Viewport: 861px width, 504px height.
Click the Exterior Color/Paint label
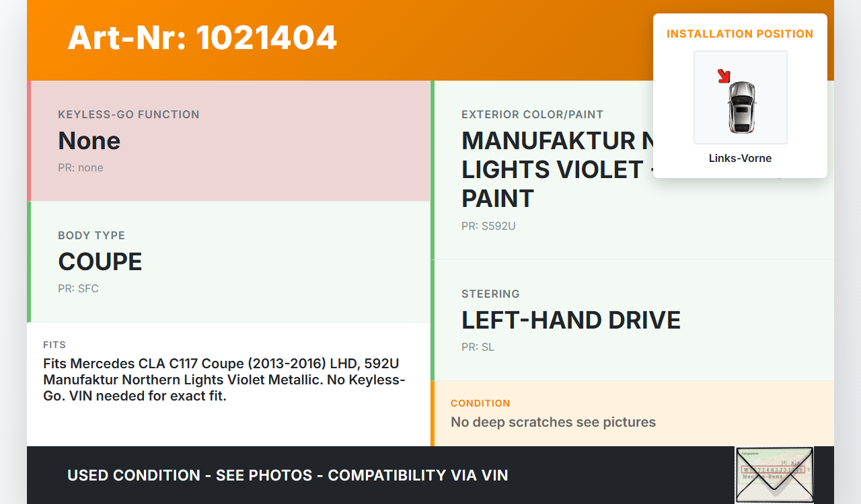pyautogui.click(x=532, y=115)
